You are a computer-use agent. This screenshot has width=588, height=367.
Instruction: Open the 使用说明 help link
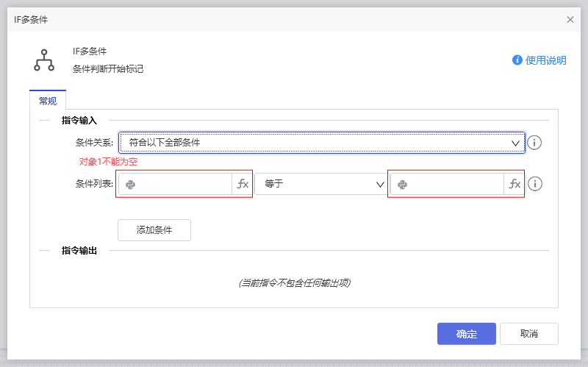pos(545,60)
